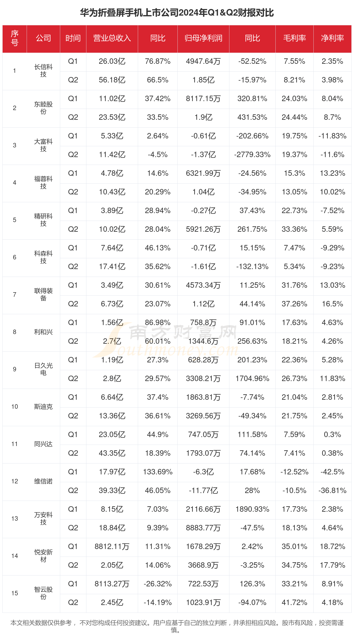The height and width of the screenshot is (644, 354).
Task: Select the 净利率 column header
Action: pyautogui.click(x=332, y=38)
